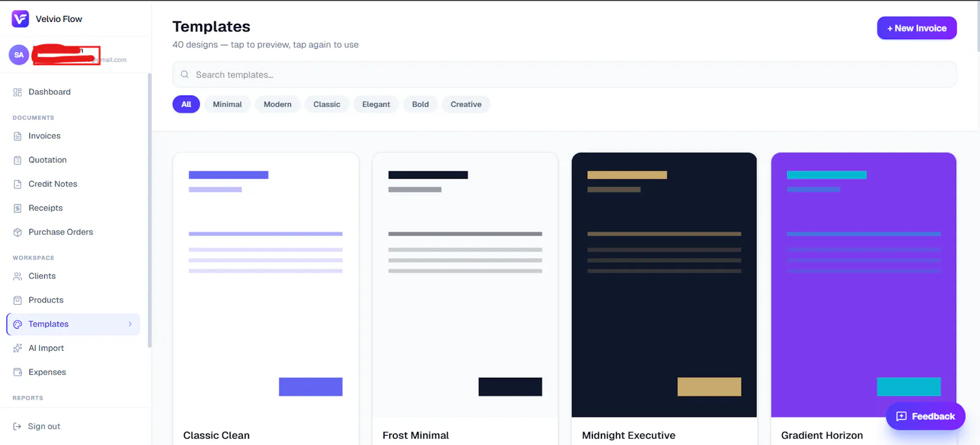This screenshot has width=980, height=445.
Task: Expand the Templates chevron in sidebar
Action: [130, 324]
